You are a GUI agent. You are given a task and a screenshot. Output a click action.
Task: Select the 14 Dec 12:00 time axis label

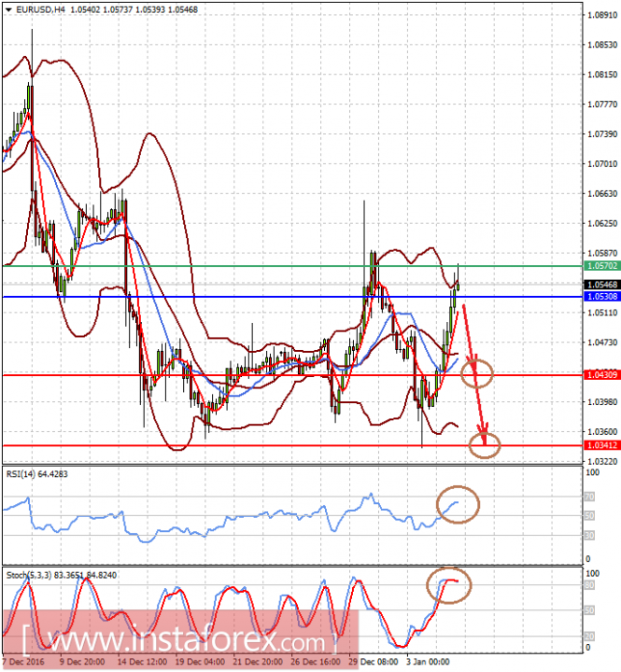(142, 662)
